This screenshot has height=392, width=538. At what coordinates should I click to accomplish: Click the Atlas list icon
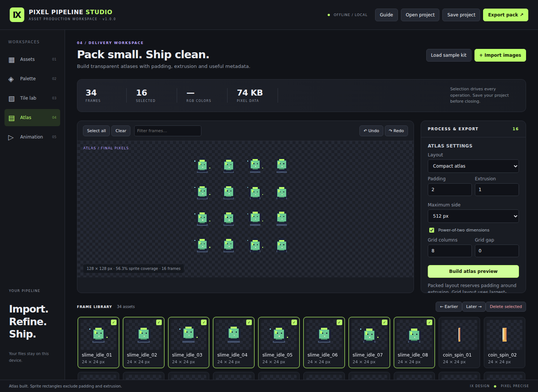click(x=12, y=118)
